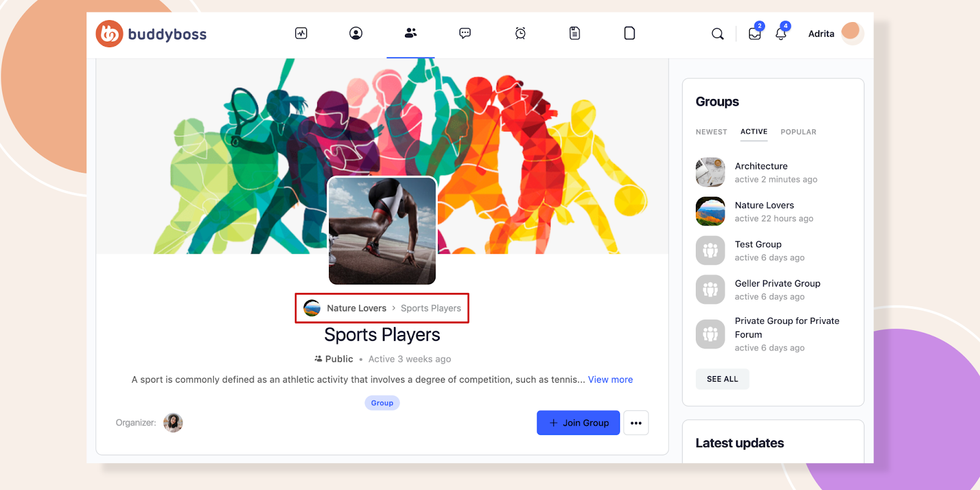
Task: Switch to the Popular groups tab
Action: click(x=798, y=132)
